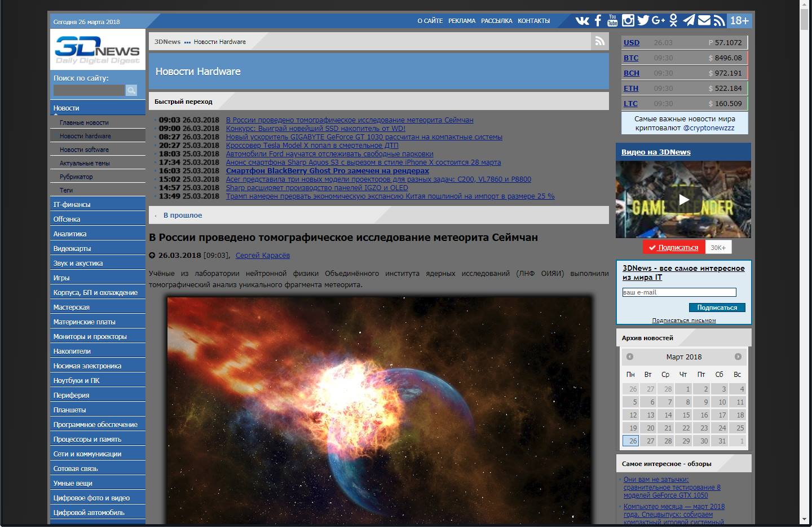This screenshot has width=812, height=527.
Task: Select the highlighted date 26 in calendar
Action: [632, 441]
